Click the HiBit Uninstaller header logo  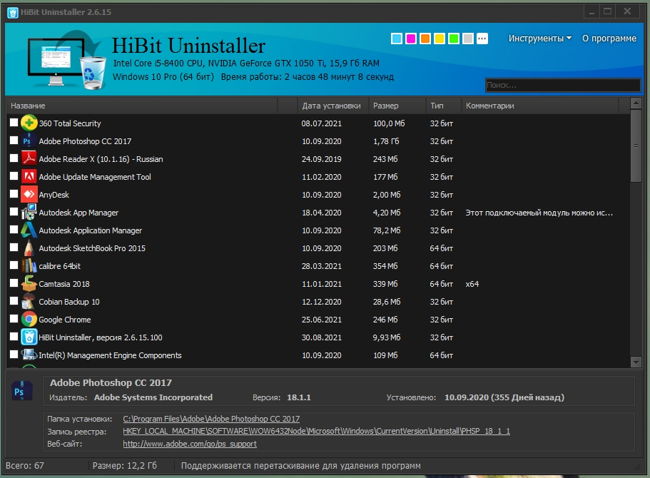[66, 60]
